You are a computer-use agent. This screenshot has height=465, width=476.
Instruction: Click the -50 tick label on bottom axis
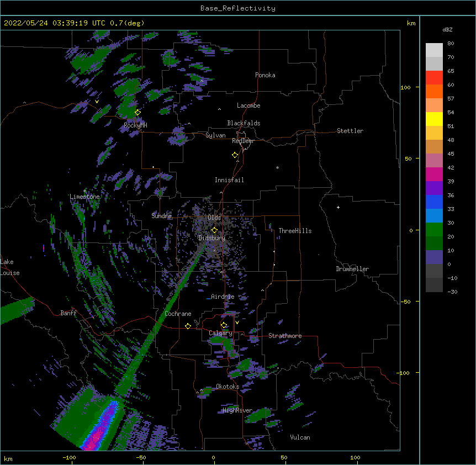pyautogui.click(x=141, y=457)
